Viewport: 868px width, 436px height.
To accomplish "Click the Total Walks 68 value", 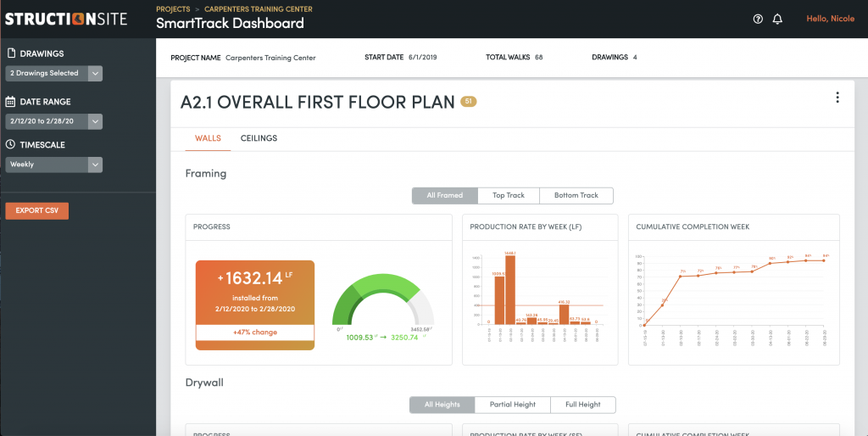I will [x=538, y=57].
